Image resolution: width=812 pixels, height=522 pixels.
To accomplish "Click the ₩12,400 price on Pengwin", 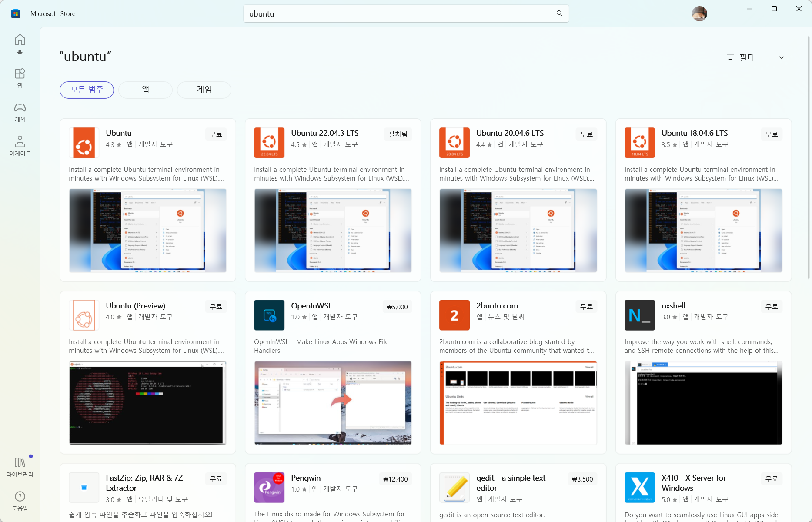I will (x=395, y=479).
